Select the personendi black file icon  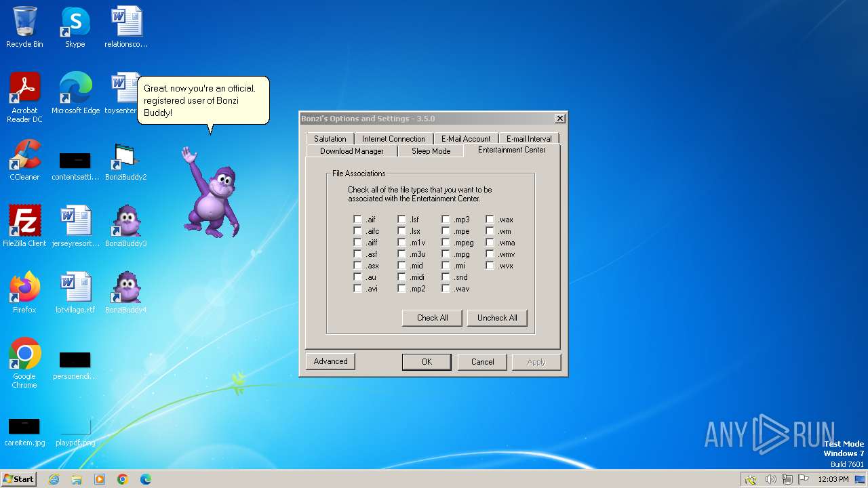75,366
